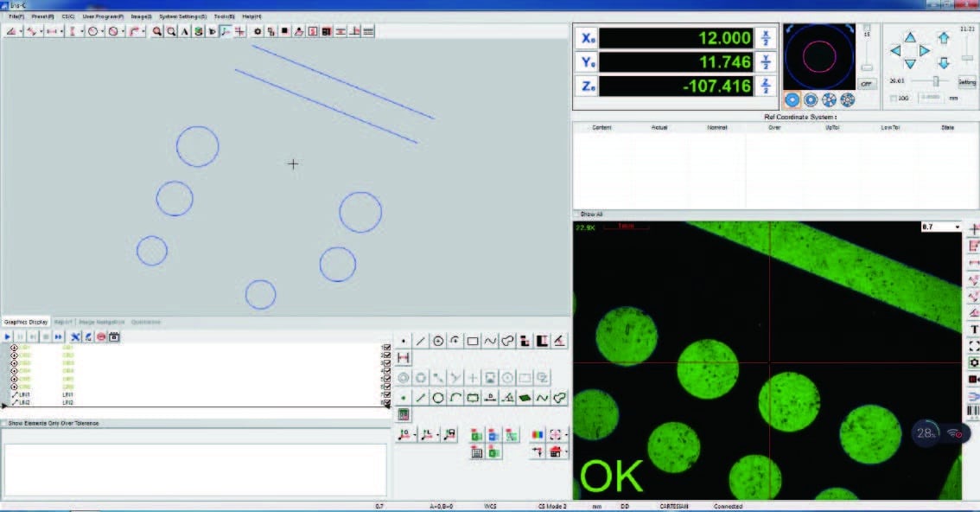Click the Z/2 halve button for Z axis
980x512 pixels.
coord(765,86)
